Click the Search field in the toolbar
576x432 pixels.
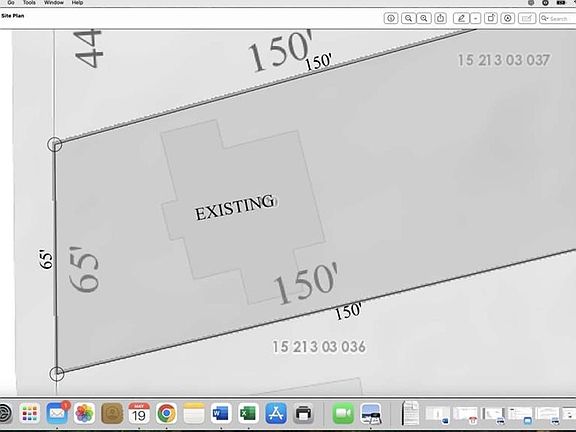(557, 18)
